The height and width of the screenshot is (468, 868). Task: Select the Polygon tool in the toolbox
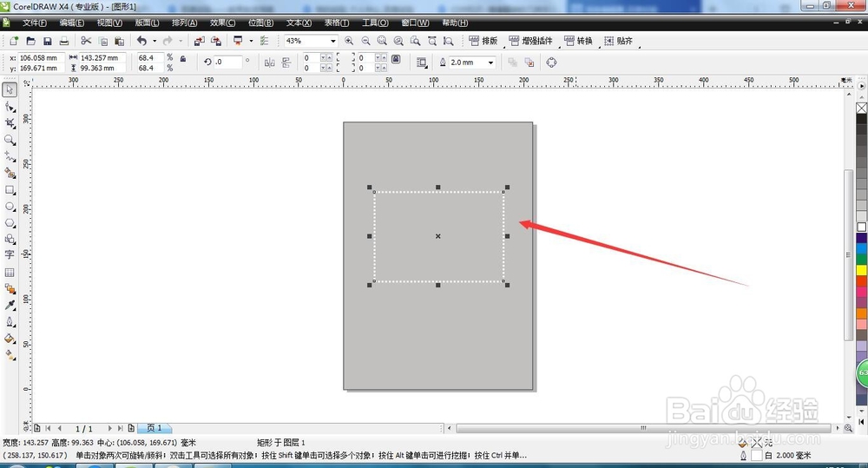tap(10, 223)
